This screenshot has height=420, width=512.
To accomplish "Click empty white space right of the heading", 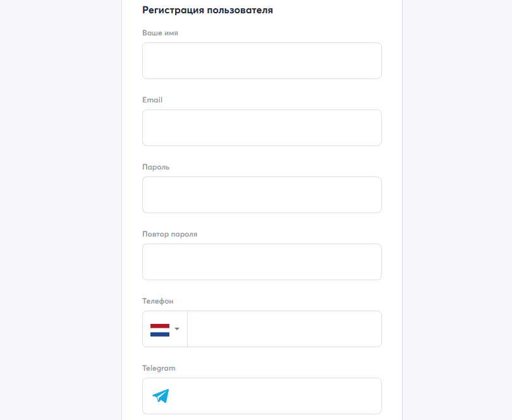I will click(x=335, y=10).
